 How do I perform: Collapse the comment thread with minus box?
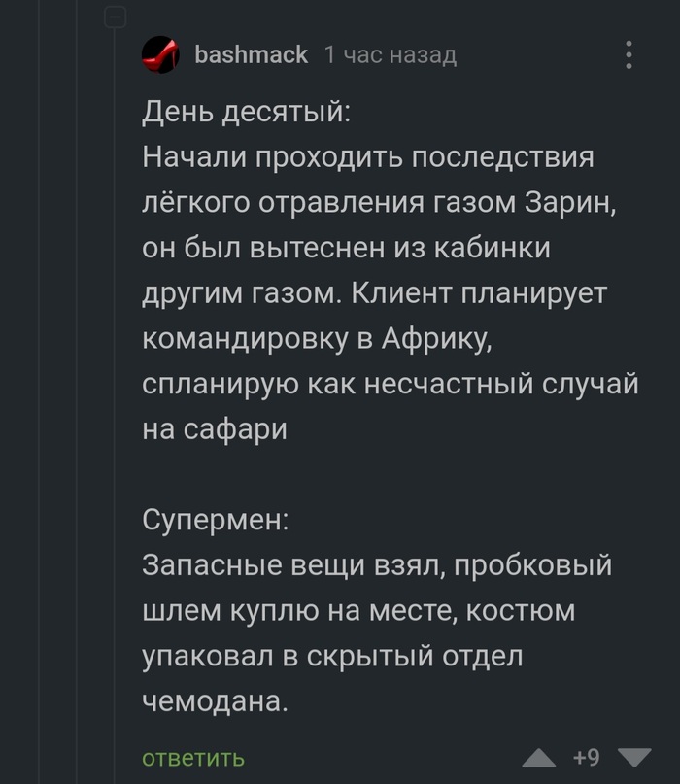point(116,17)
